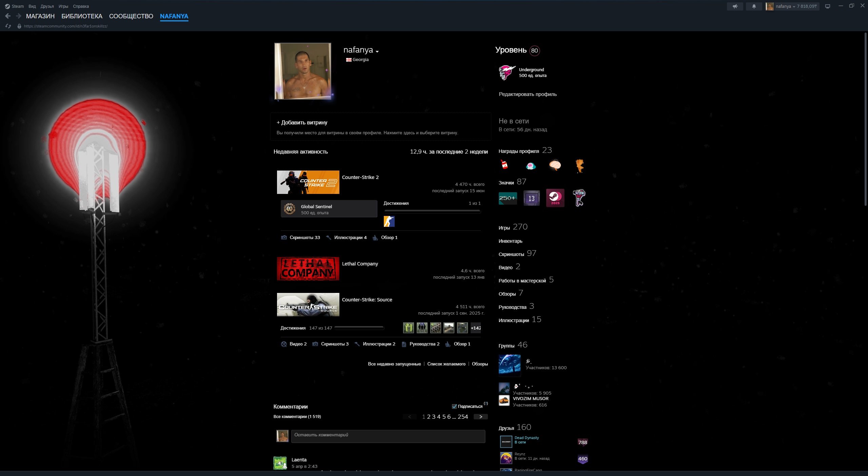Image resolution: width=868 pixels, height=476 pixels.
Task: Open Скриншоты 33 under Counter-Strike 2
Action: point(305,237)
